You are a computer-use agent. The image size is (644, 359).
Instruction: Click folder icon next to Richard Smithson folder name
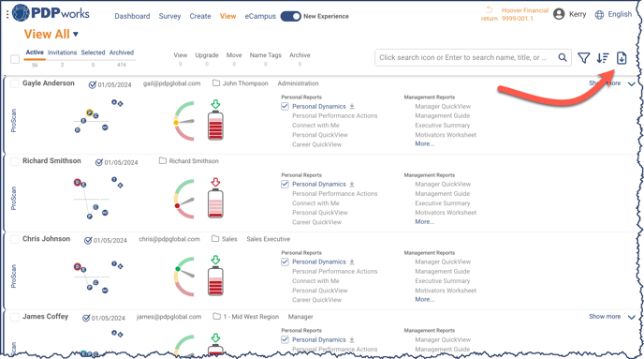(163, 161)
